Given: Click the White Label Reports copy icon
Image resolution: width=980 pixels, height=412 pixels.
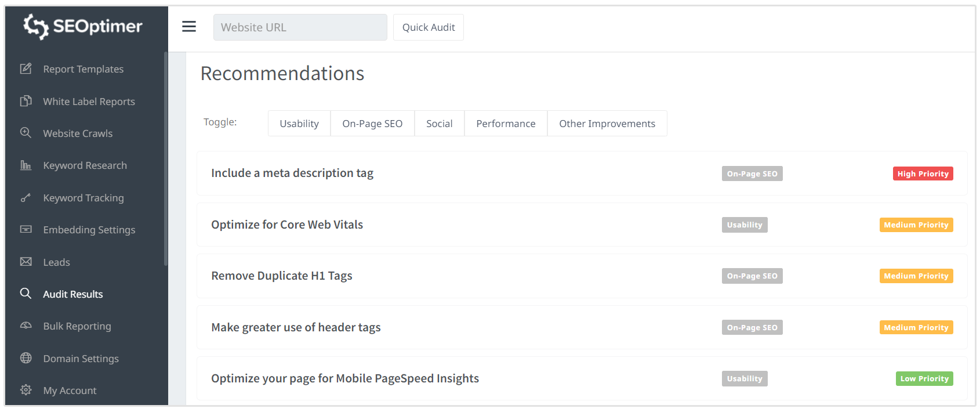Looking at the screenshot, I should click(26, 101).
